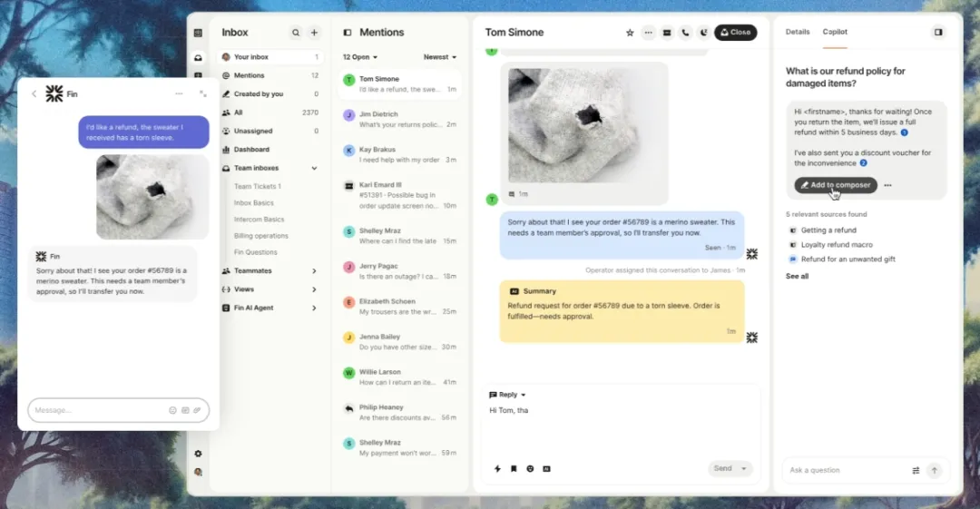The width and height of the screenshot is (980, 509).
Task: Click the submit arrow in Copilot question box
Action: coord(934,470)
